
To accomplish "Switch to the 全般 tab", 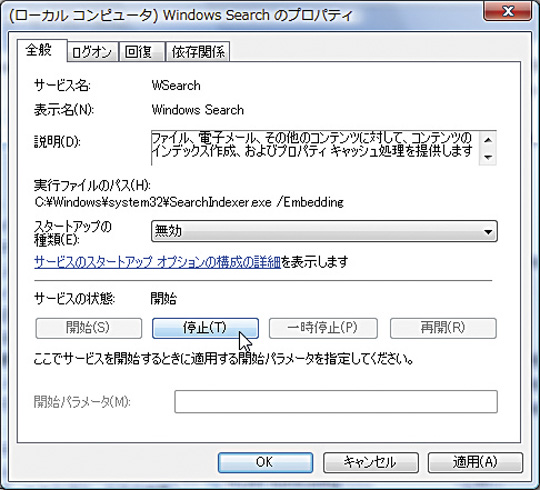I will (x=41, y=51).
